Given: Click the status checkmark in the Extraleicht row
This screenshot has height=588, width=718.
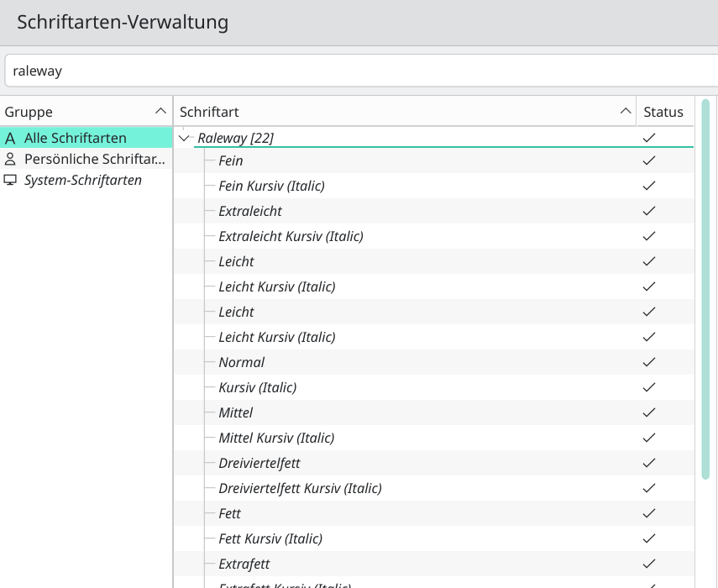Looking at the screenshot, I should [649, 211].
